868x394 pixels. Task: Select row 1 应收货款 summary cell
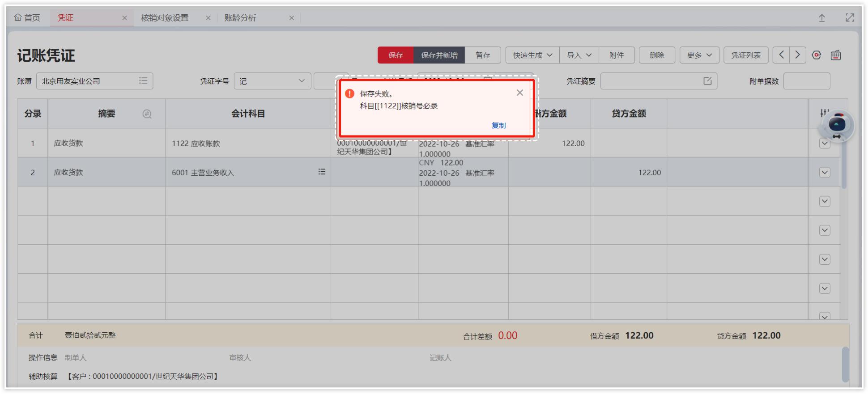[106, 143]
